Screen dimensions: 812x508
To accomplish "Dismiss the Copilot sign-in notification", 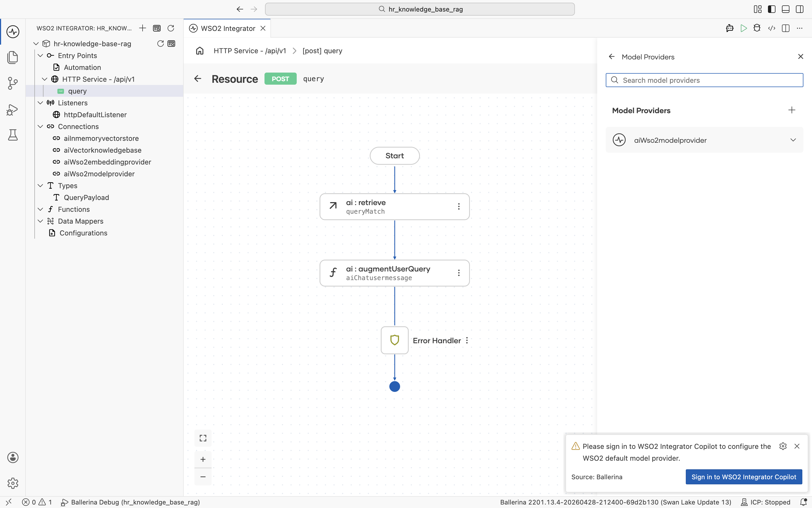I will point(797,446).
